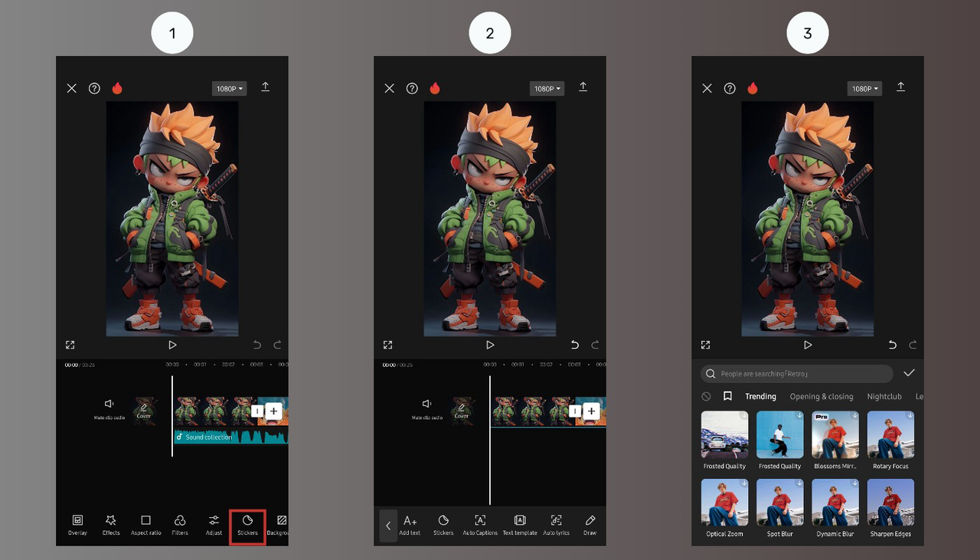The width and height of the screenshot is (980, 560).
Task: Select the Stickers tool highlighted in red
Action: (247, 525)
